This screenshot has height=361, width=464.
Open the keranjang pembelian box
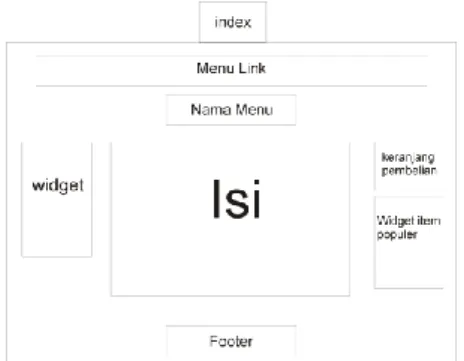[x=409, y=165]
